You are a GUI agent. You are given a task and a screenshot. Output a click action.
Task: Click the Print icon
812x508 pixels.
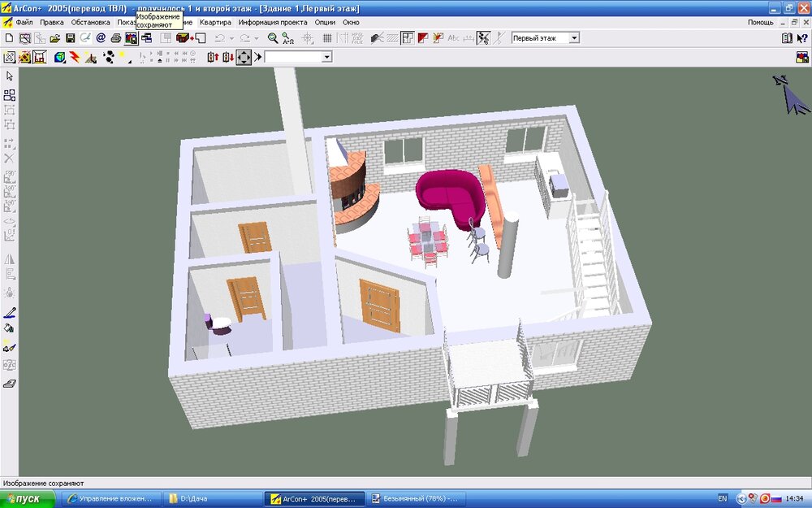pos(116,38)
